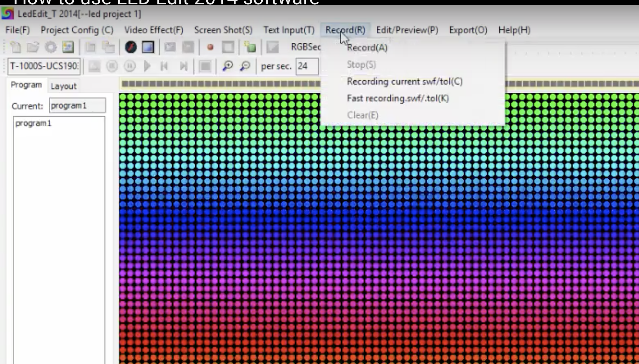Zoom in using the magnifier plus icon
This screenshot has width=639, height=364.
click(x=228, y=66)
